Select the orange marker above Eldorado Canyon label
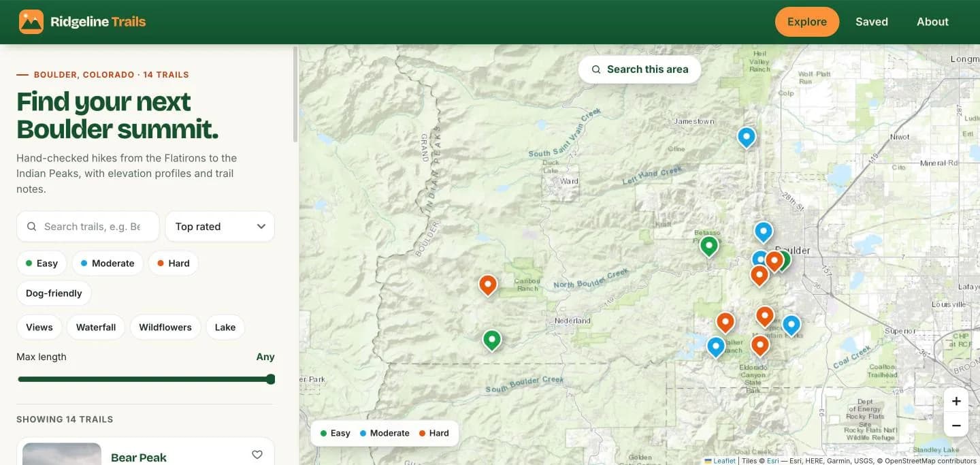 (x=760, y=346)
